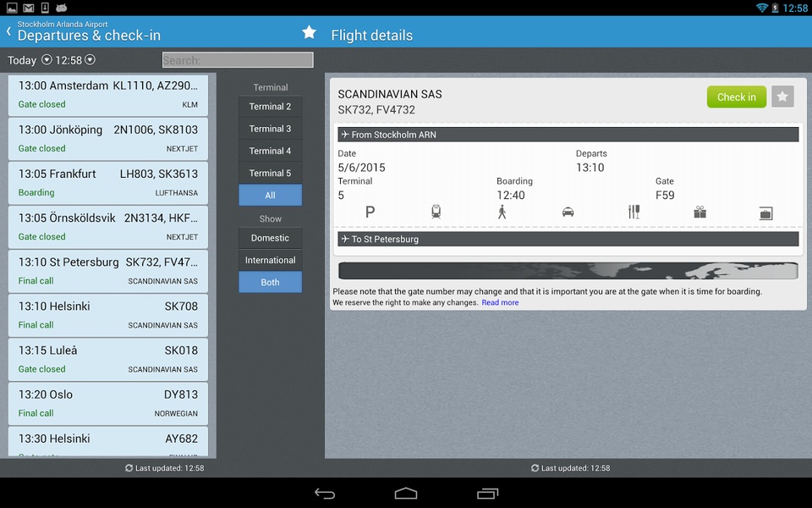This screenshot has height=508, width=812.
Task: Filter departures to Terminal 2
Action: 271,107
